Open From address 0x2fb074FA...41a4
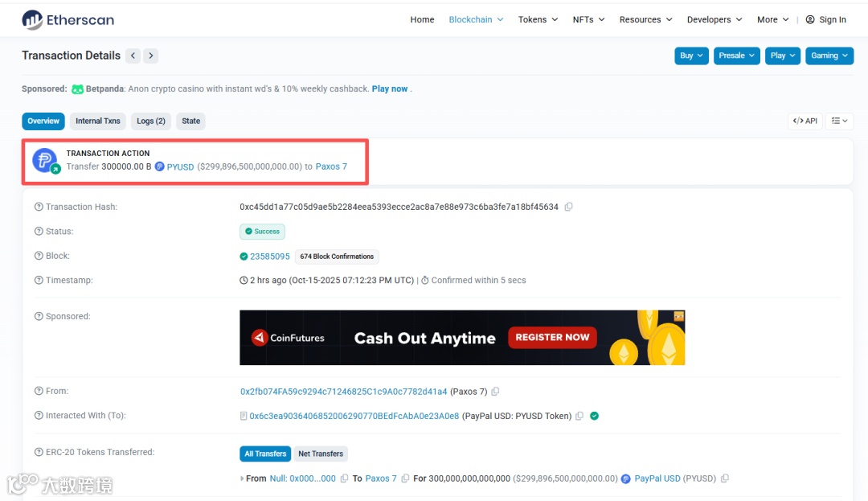 coord(343,392)
